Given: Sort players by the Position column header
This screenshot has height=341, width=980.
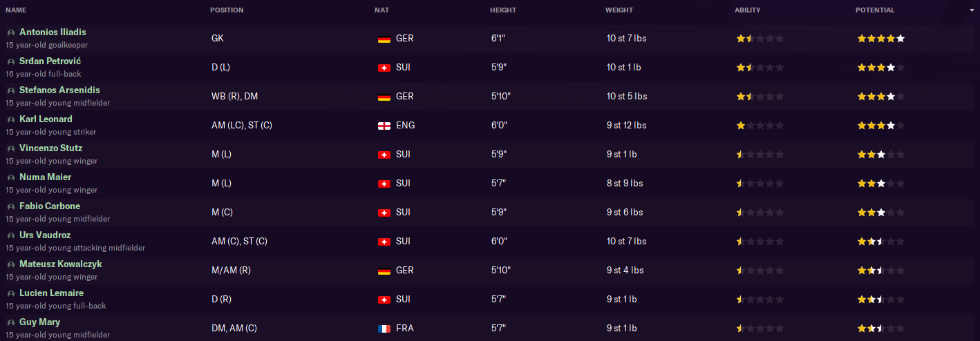Looking at the screenshot, I should (x=227, y=10).
